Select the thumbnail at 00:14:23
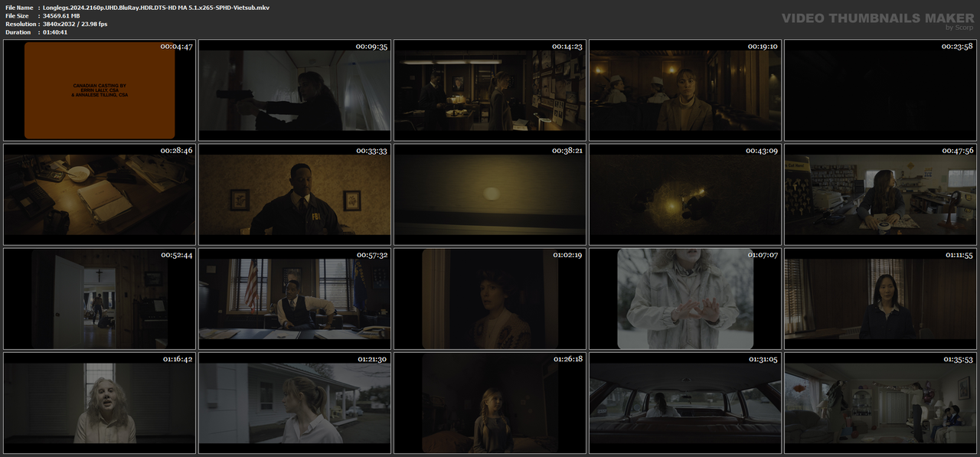 coord(490,90)
